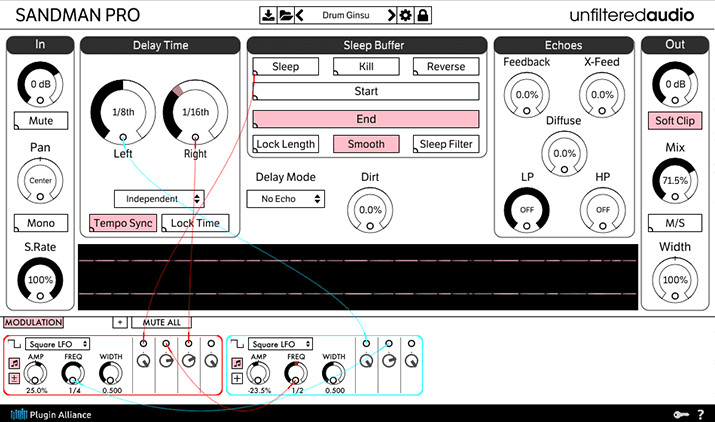Click the input gain 0 dB knob

pyautogui.click(x=41, y=85)
